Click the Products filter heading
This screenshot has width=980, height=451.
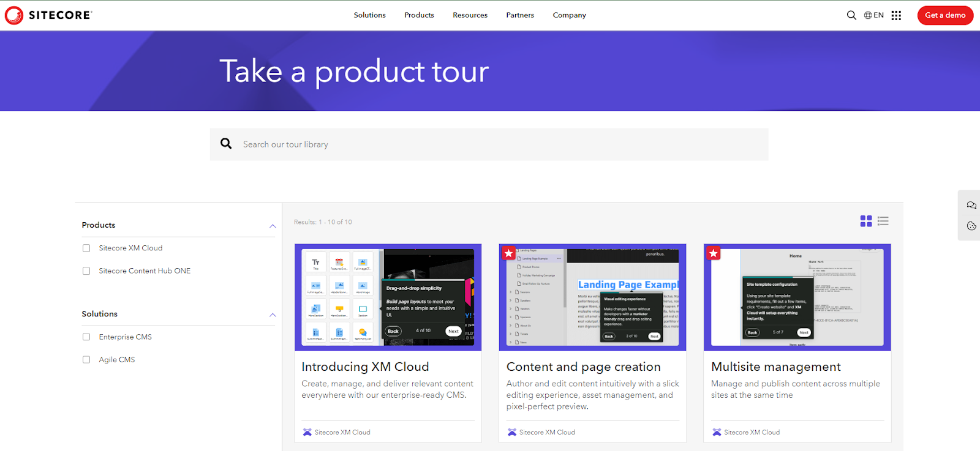coord(99,225)
